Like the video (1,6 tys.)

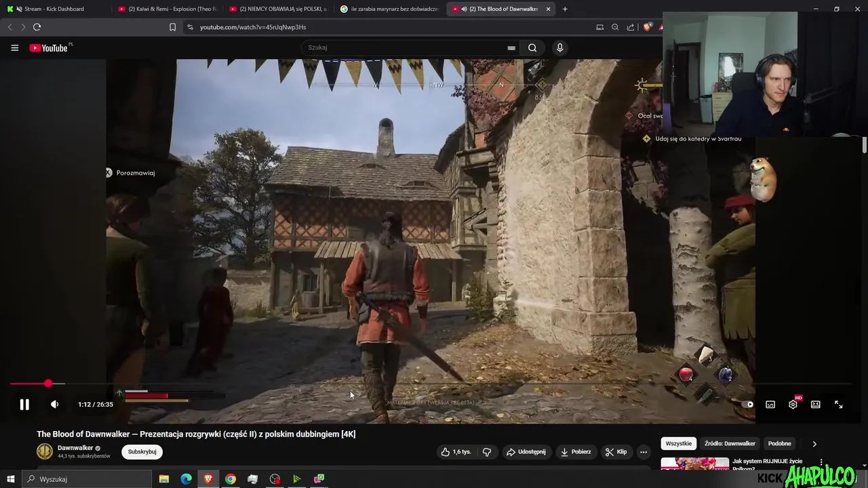[456, 452]
